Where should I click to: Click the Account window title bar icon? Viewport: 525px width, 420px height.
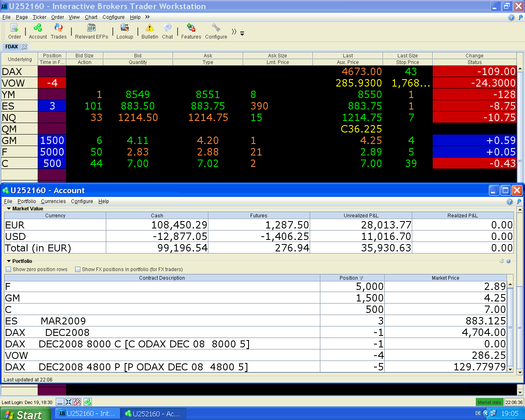click(6, 190)
